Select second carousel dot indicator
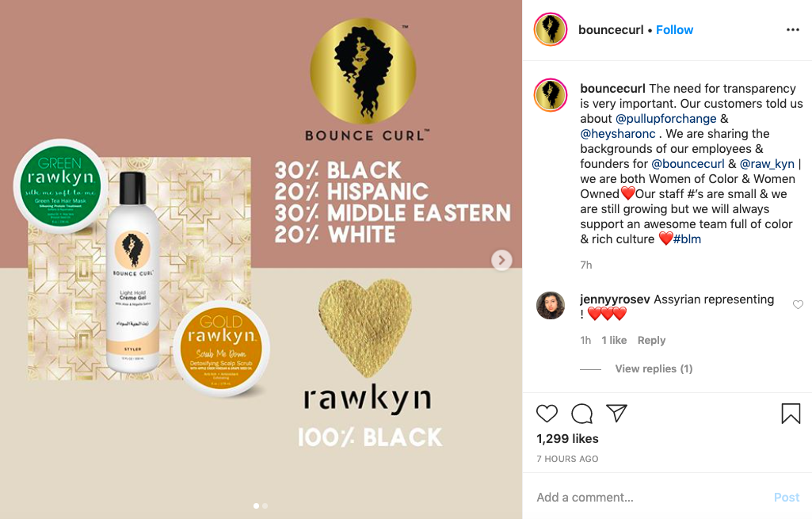812x519 pixels. coord(265,506)
